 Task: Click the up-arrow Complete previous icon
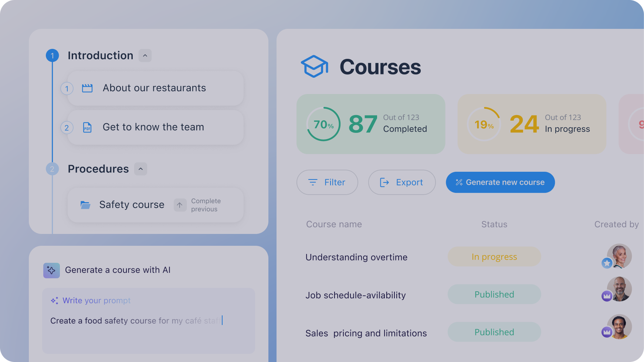point(180,205)
